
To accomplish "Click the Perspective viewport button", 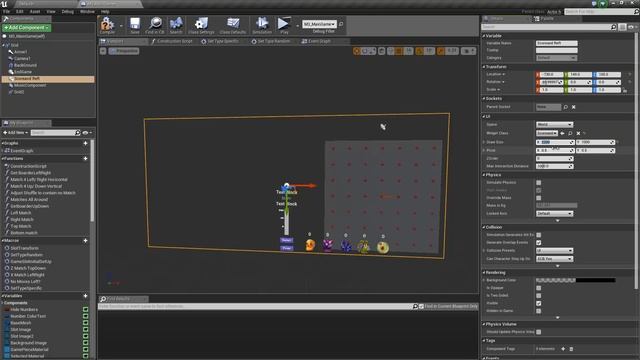I will [x=124, y=51].
